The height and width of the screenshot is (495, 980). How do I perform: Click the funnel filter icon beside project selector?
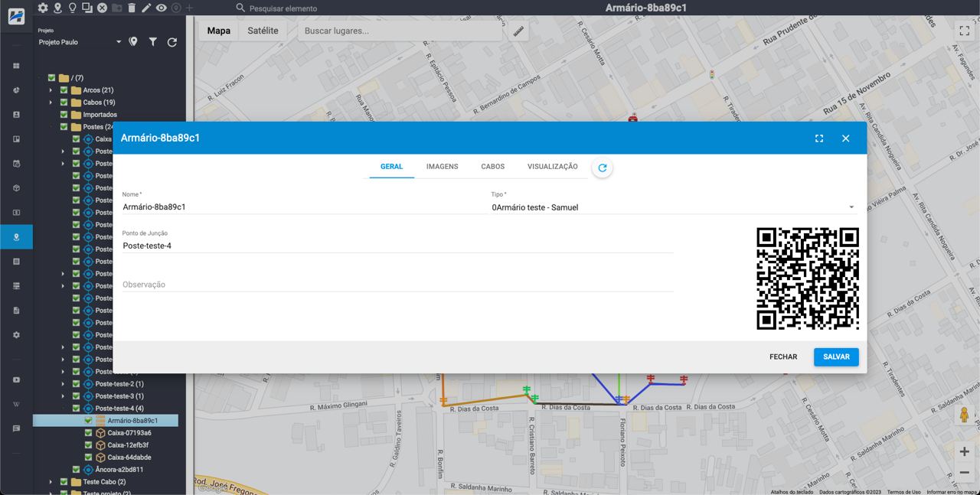pos(152,42)
